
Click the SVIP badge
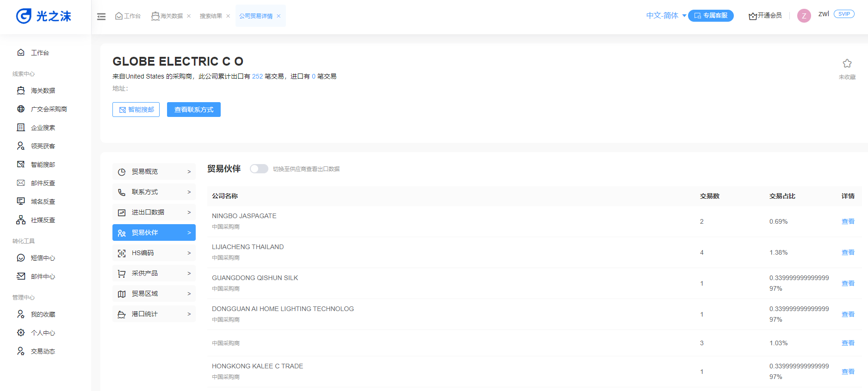[x=844, y=14]
